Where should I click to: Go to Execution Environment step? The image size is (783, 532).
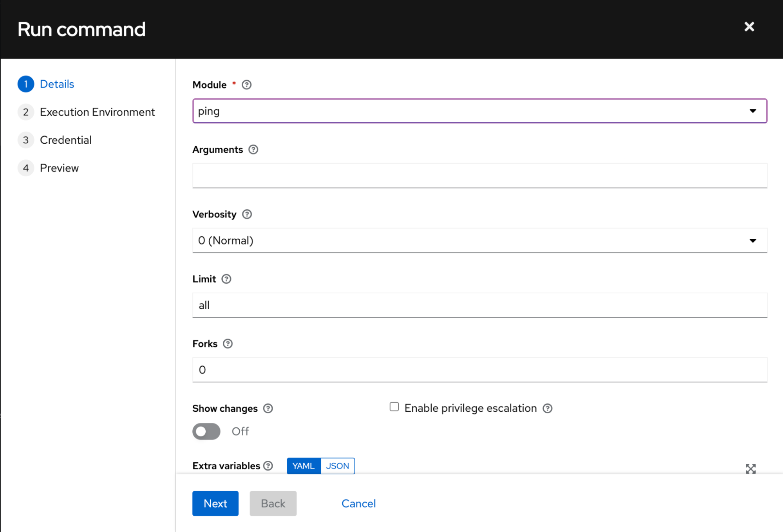97,112
